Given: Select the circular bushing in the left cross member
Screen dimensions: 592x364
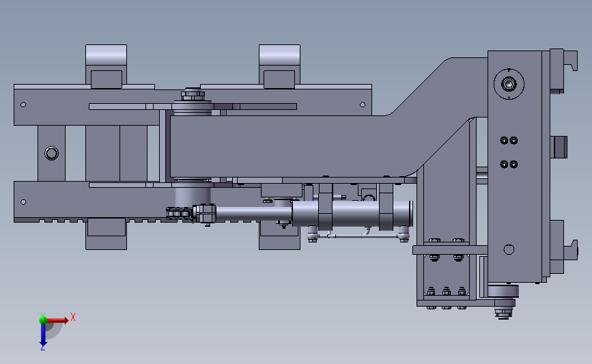Looking at the screenshot, I should coord(52,153).
